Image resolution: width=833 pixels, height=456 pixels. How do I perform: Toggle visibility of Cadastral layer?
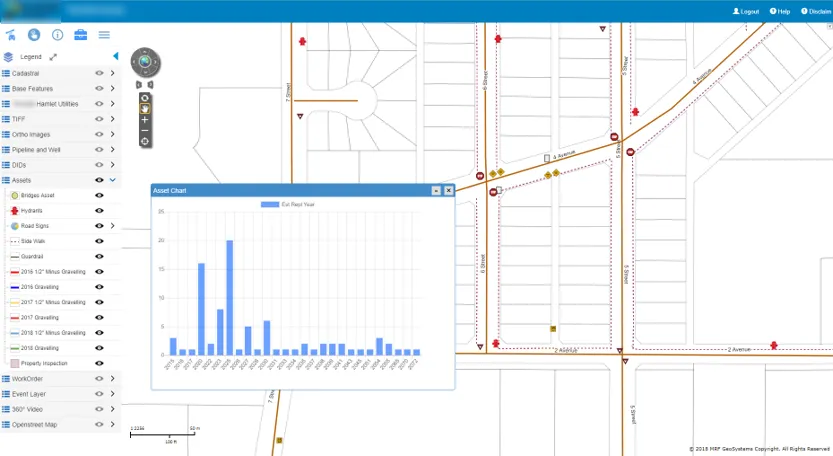tap(99, 73)
